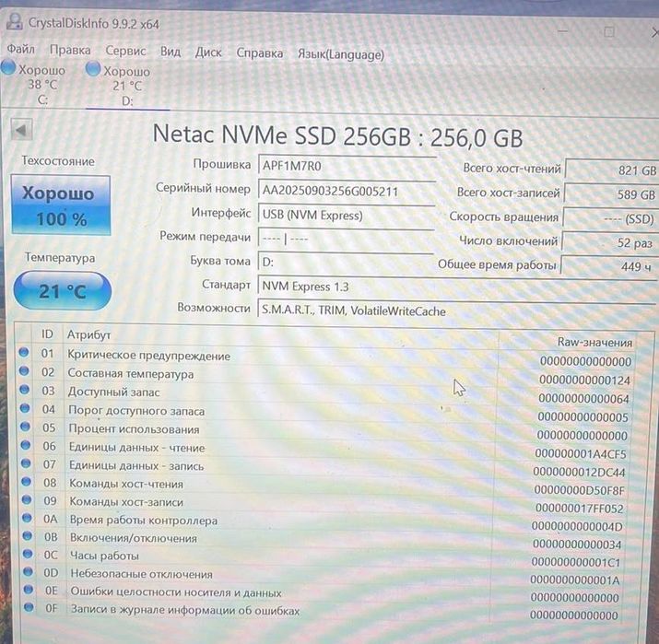Select the row Порог доступного запаса
This screenshot has width=659, height=644.
325,412
